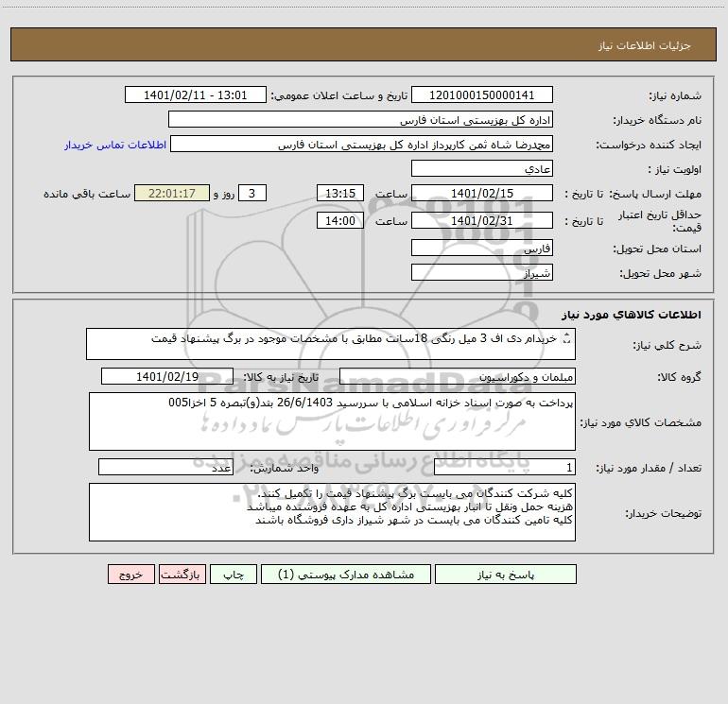This screenshot has width=728, height=704.
Task: Select the شماره نیاز field 1201000150000141
Action: (482, 95)
